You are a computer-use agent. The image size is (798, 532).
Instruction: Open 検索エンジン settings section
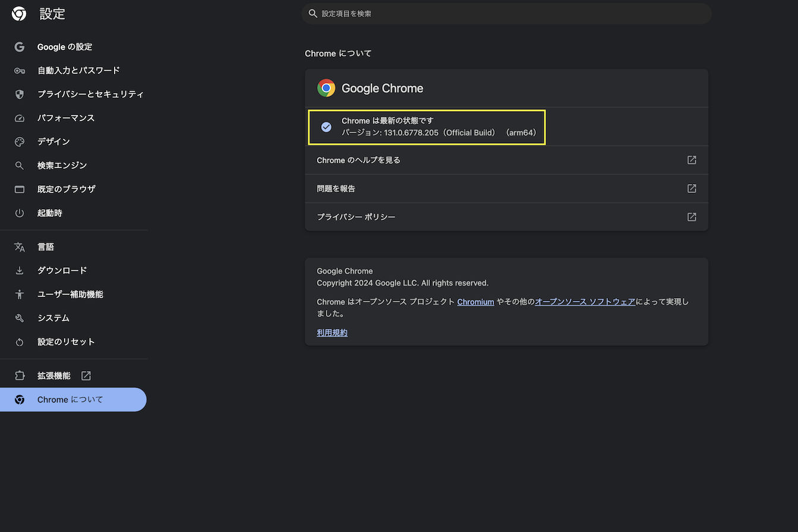62,166
